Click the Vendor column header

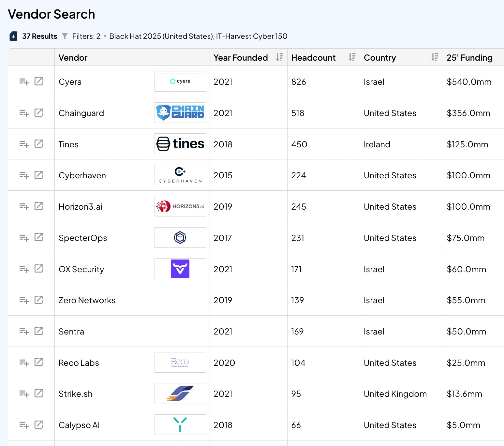[73, 58]
